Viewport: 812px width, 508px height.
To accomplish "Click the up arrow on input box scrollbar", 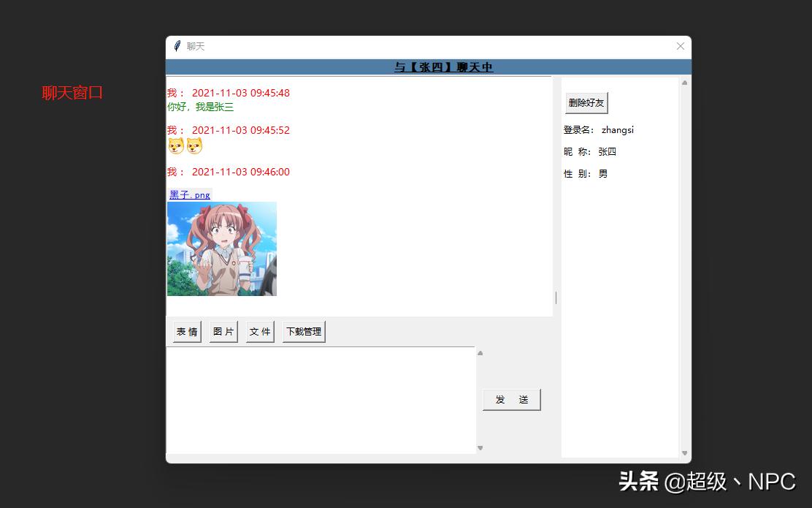I will 480,352.
